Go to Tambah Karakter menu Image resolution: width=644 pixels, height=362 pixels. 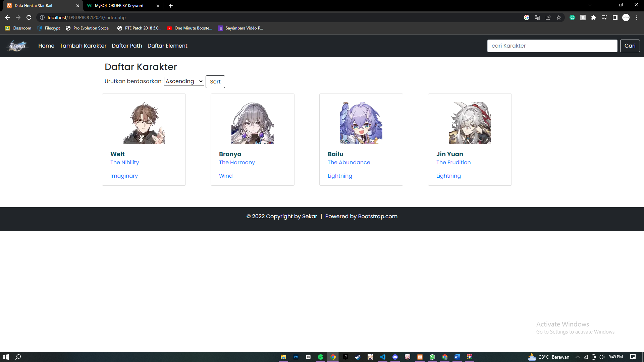click(x=83, y=46)
